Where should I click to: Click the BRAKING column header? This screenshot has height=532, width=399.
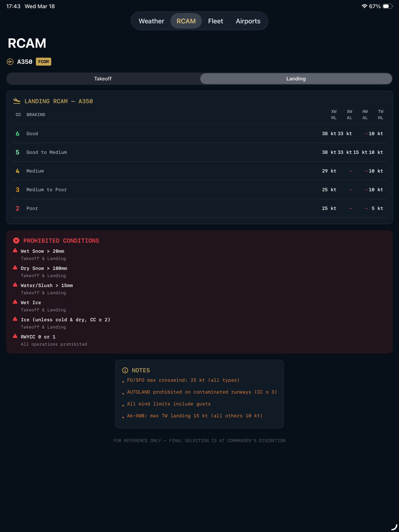tap(36, 115)
